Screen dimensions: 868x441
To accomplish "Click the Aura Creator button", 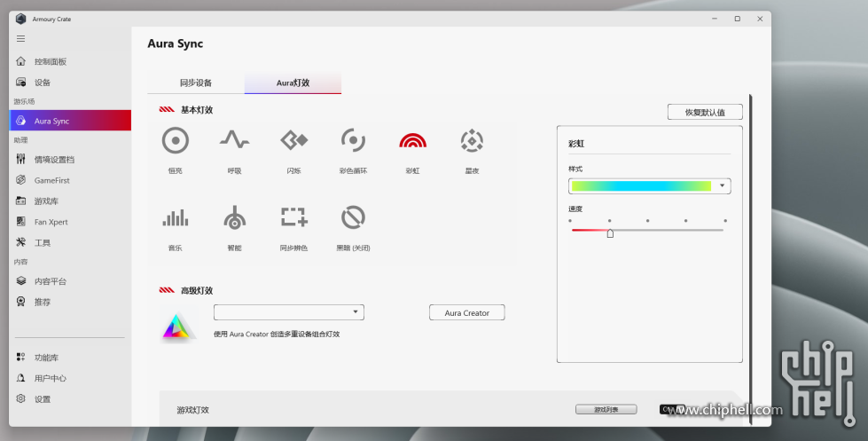I will coord(466,312).
